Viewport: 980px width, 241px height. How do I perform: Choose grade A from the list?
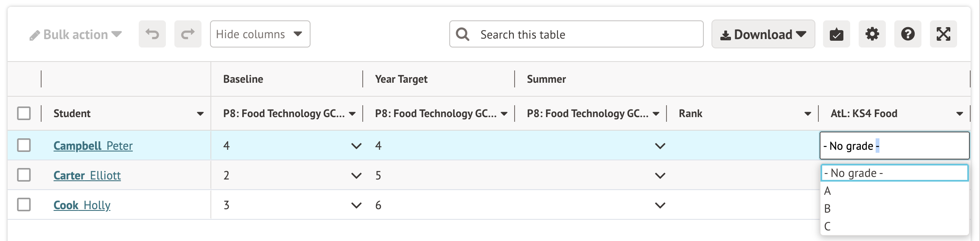[828, 191]
